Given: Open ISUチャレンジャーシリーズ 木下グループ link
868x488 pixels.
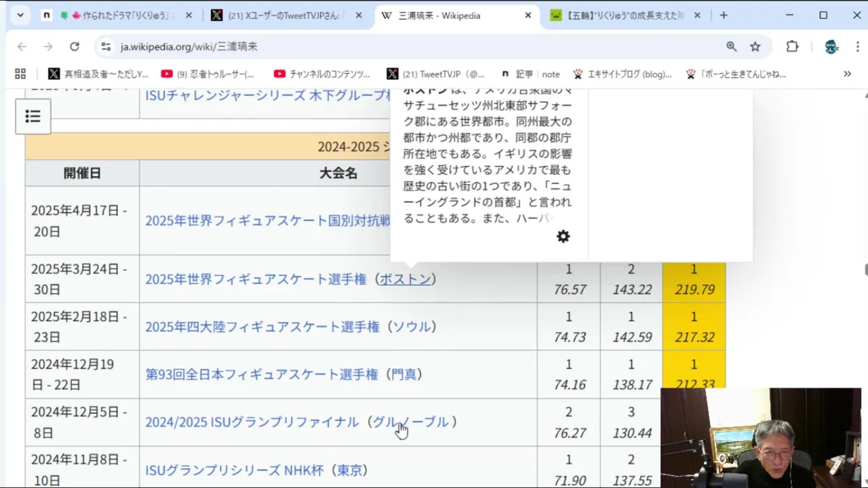Looking at the screenshot, I should [268, 96].
